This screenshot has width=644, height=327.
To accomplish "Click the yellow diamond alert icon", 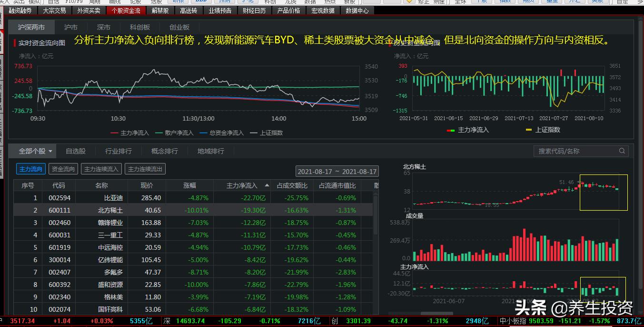I will tap(409, 2).
